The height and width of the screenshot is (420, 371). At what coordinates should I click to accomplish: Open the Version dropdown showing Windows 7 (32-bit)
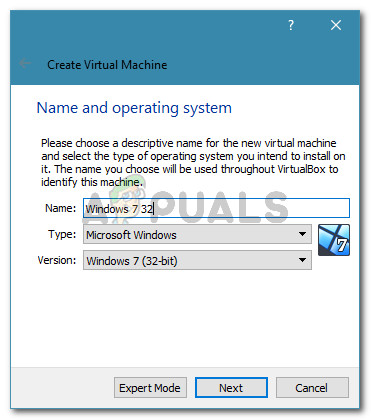197,260
